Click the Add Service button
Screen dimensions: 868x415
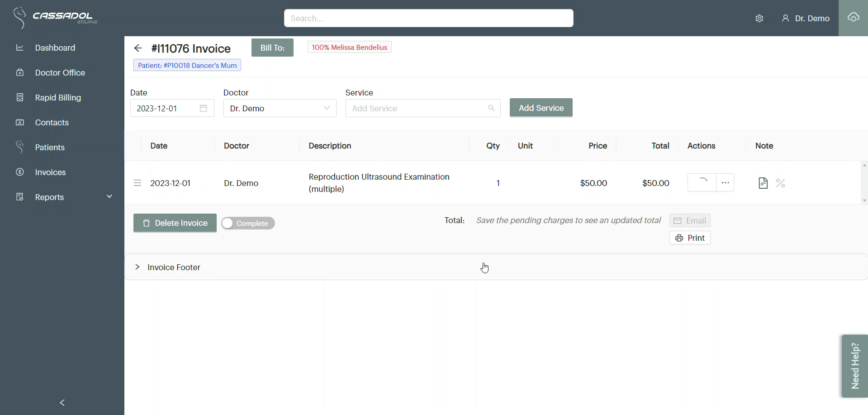point(541,108)
